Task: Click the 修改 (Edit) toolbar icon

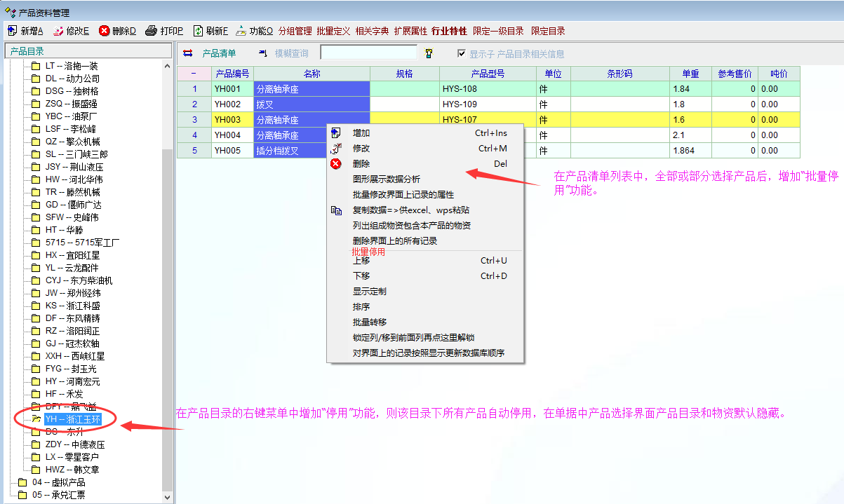Action: click(58, 31)
